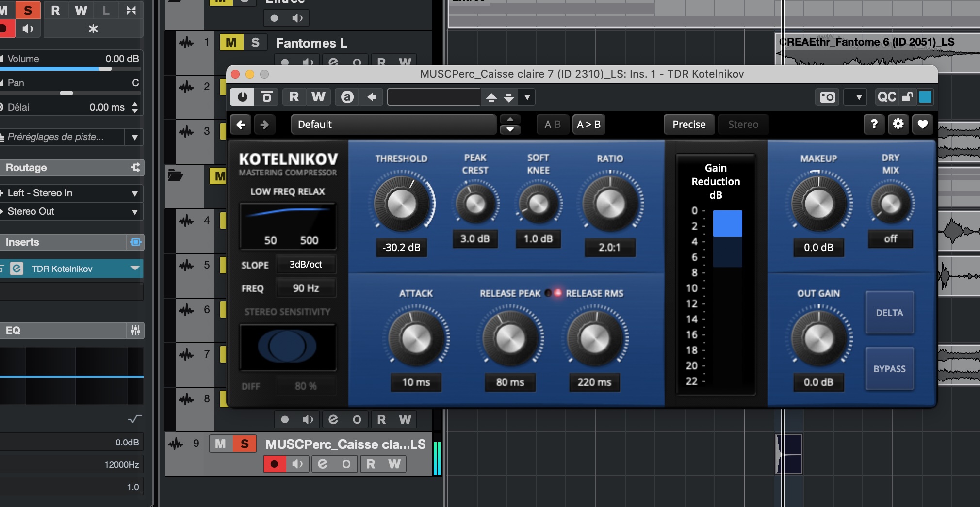
Task: Click the 'e' edit icon on TDR Kotelnikov insert
Action: [x=16, y=269]
